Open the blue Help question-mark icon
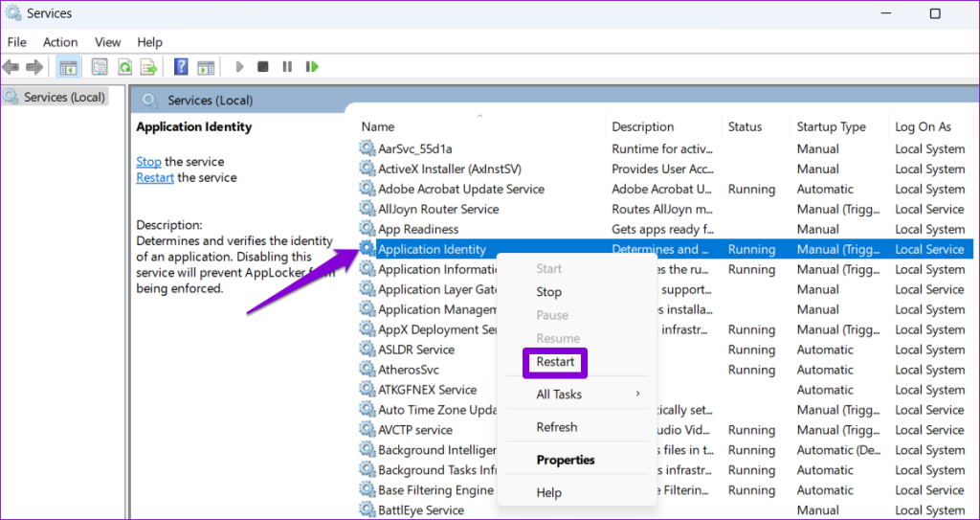Image resolution: width=980 pixels, height=520 pixels. pyautogui.click(x=180, y=67)
